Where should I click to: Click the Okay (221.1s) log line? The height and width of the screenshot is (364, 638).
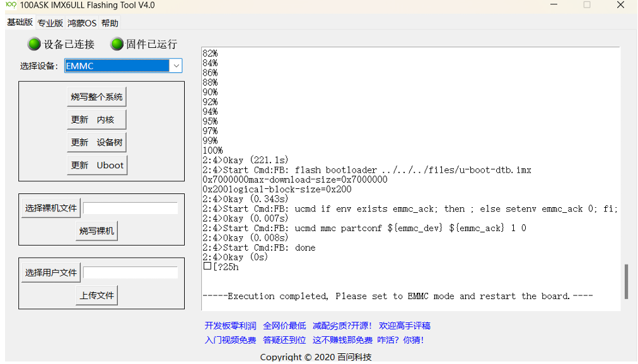point(245,160)
